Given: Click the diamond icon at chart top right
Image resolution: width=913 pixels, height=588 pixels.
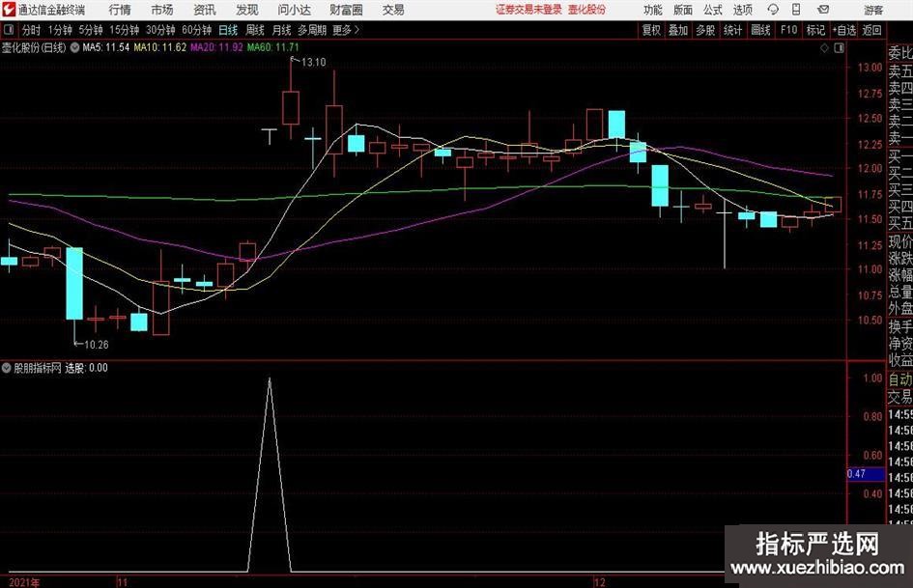Looking at the screenshot, I should pyautogui.click(x=824, y=48).
